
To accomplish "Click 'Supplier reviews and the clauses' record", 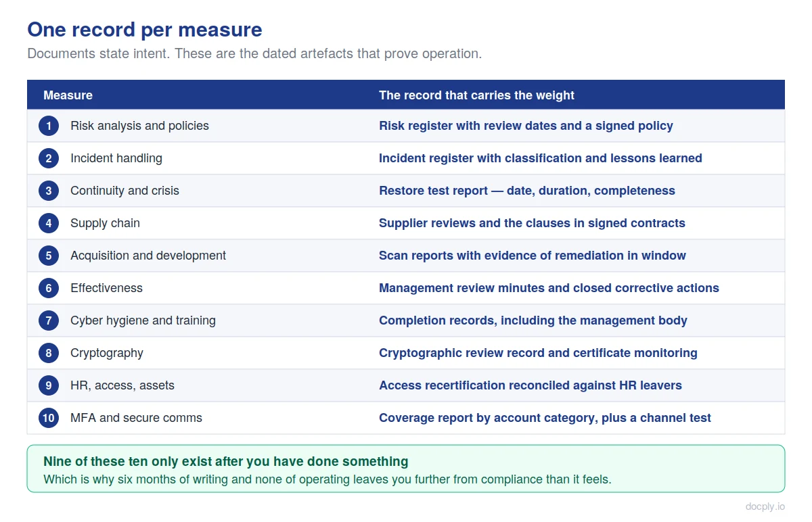I will coord(532,223).
